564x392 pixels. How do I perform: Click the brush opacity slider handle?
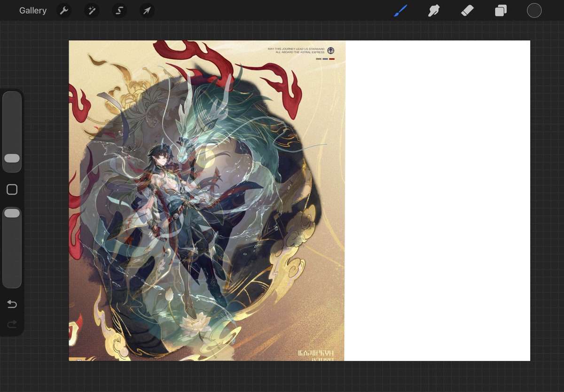pos(12,213)
